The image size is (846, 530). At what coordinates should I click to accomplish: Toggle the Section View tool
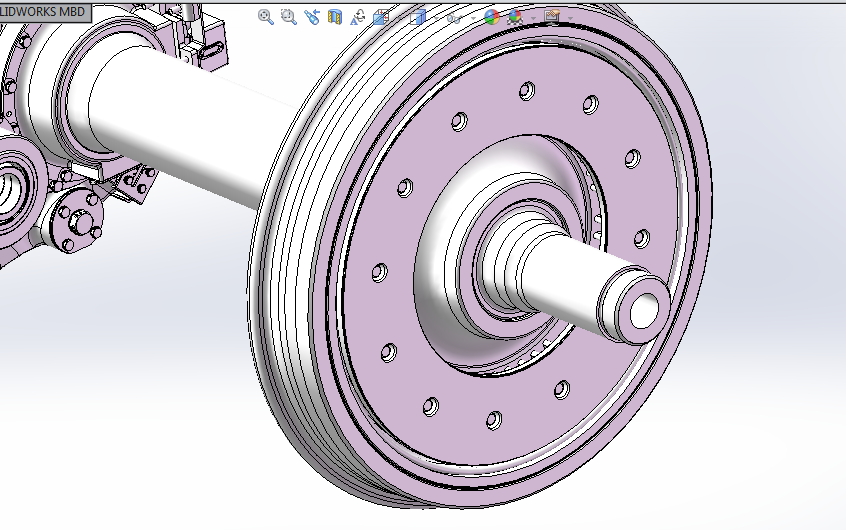(335, 17)
